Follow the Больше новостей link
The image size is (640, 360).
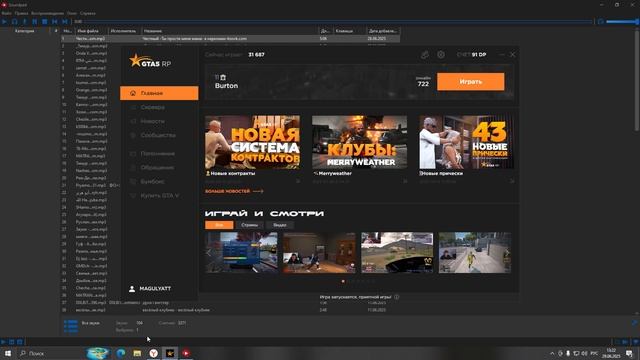[x=234, y=191]
